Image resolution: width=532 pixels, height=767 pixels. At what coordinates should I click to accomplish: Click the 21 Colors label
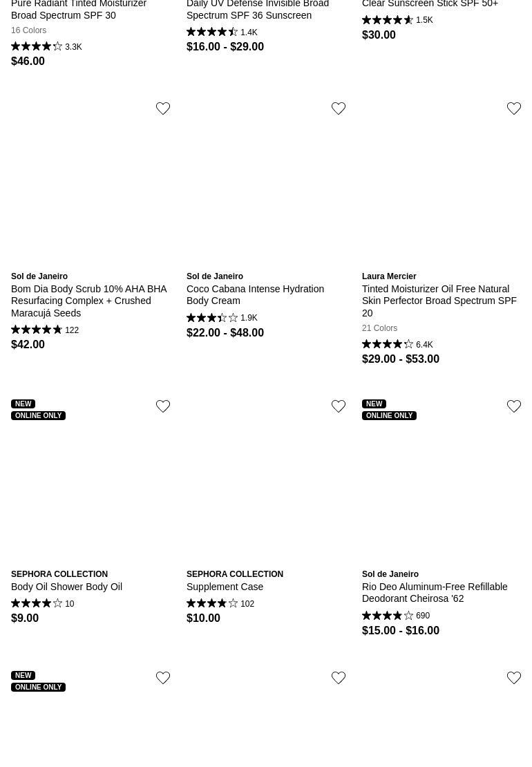point(379,328)
